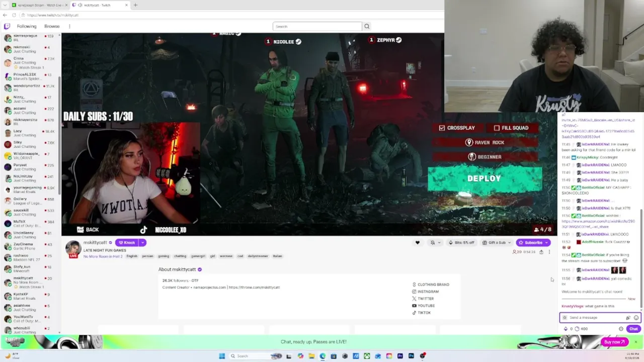Open the Instagram social link
The height and width of the screenshot is (362, 644).
[425, 292]
